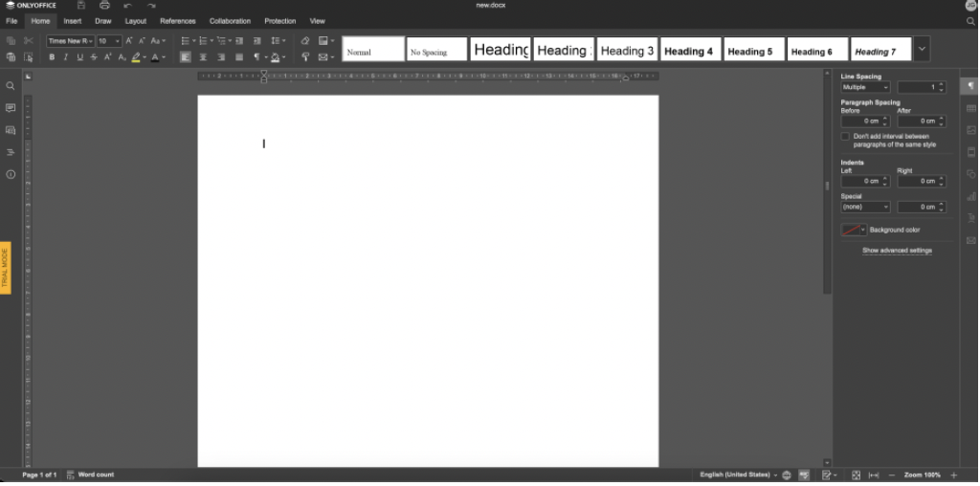Toggle spell checking in status bar
This screenshot has width=980, height=486.
[804, 475]
